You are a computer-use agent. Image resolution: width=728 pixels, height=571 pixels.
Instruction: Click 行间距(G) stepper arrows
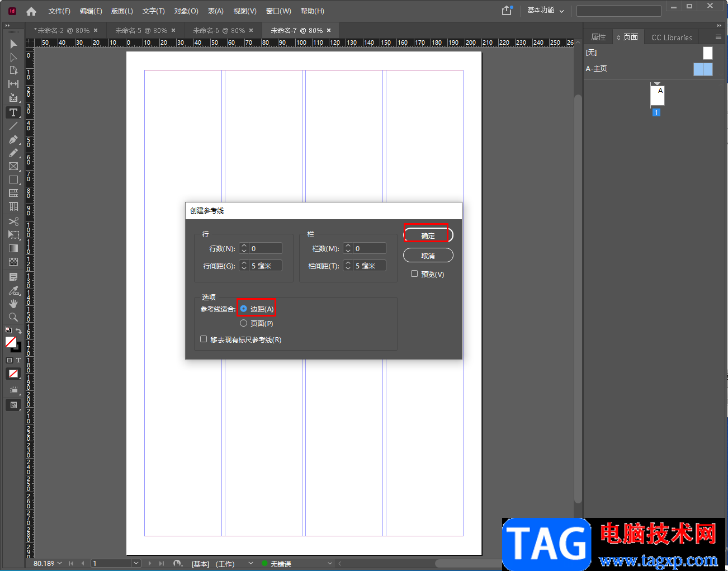pos(244,266)
